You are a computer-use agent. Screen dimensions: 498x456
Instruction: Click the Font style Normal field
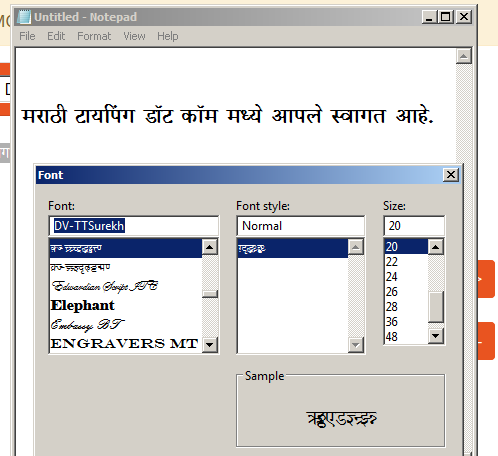pyautogui.click(x=301, y=226)
